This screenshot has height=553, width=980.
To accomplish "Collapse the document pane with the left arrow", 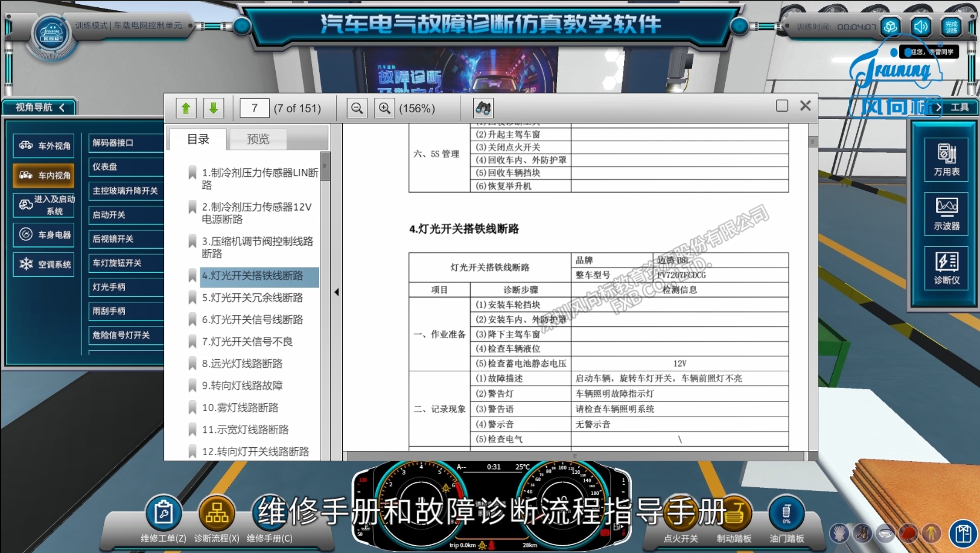I will click(336, 292).
